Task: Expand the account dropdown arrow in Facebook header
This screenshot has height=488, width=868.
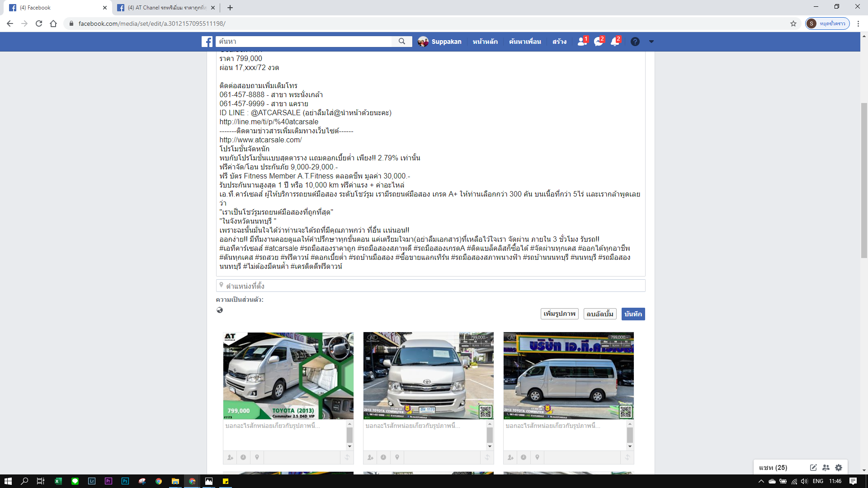Action: [651, 42]
